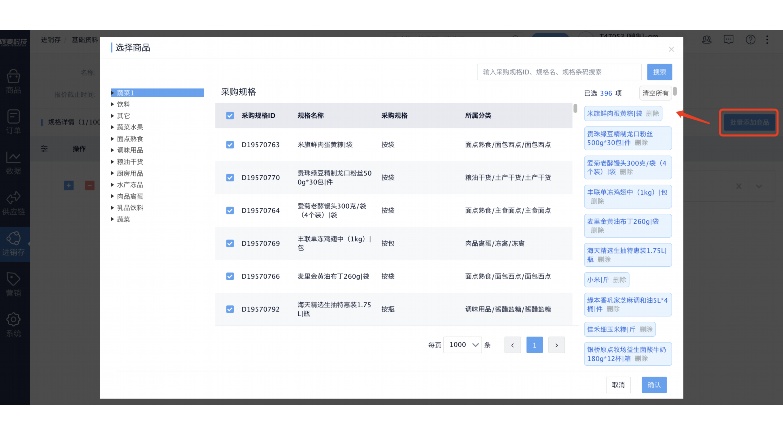Click the 所属分类 column header
783x435 pixels.
(x=478, y=115)
